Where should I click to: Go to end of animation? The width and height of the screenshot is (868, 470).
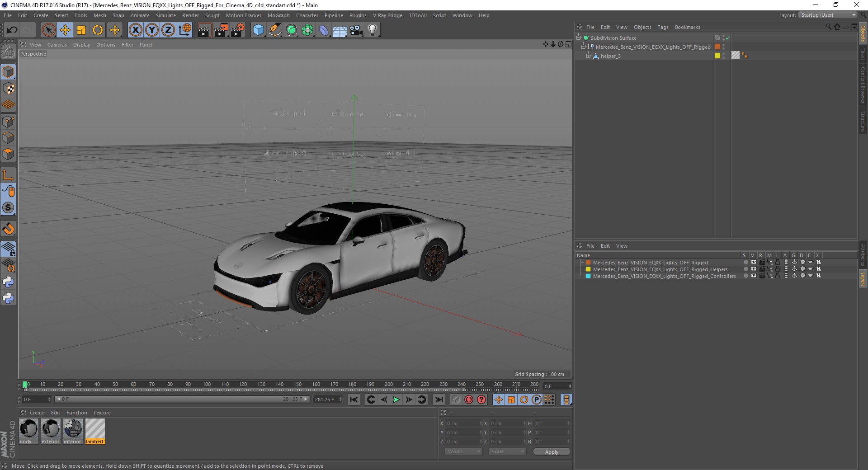pyautogui.click(x=439, y=399)
